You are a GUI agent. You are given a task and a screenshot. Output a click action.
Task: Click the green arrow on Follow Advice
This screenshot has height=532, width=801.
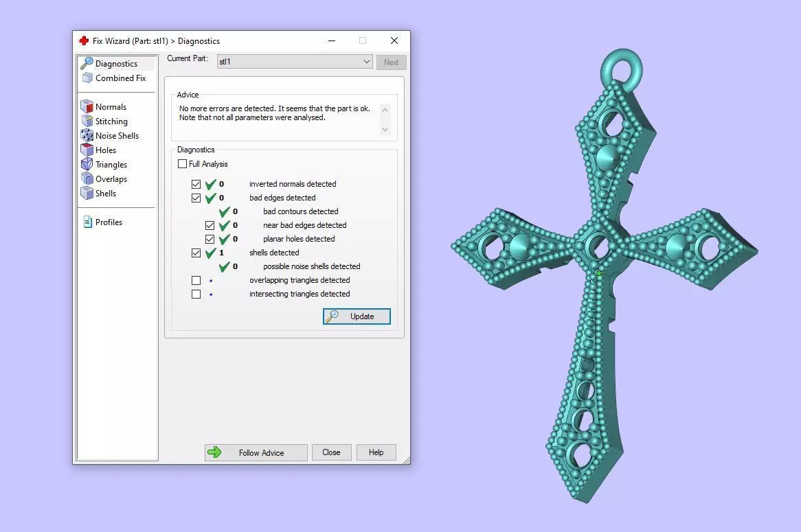pos(214,452)
